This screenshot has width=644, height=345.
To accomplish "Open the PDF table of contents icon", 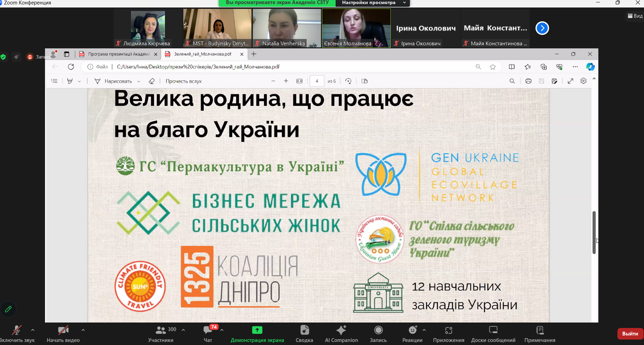I will click(54, 81).
